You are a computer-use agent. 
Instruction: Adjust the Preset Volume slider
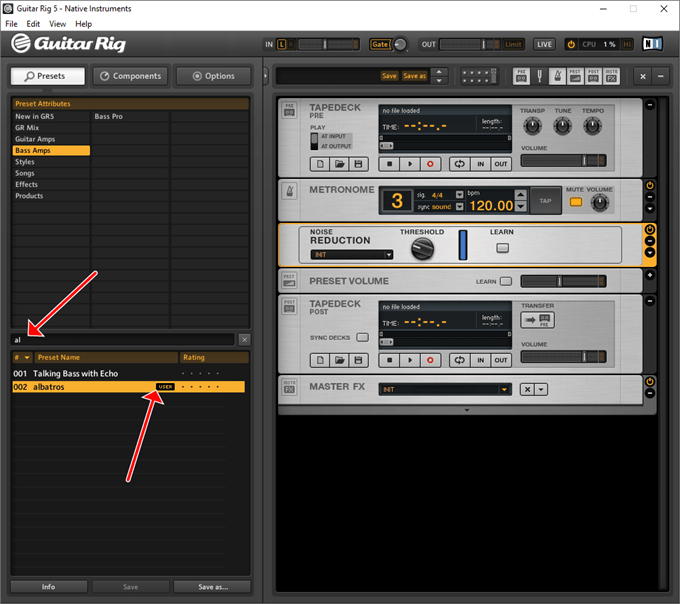click(x=563, y=281)
